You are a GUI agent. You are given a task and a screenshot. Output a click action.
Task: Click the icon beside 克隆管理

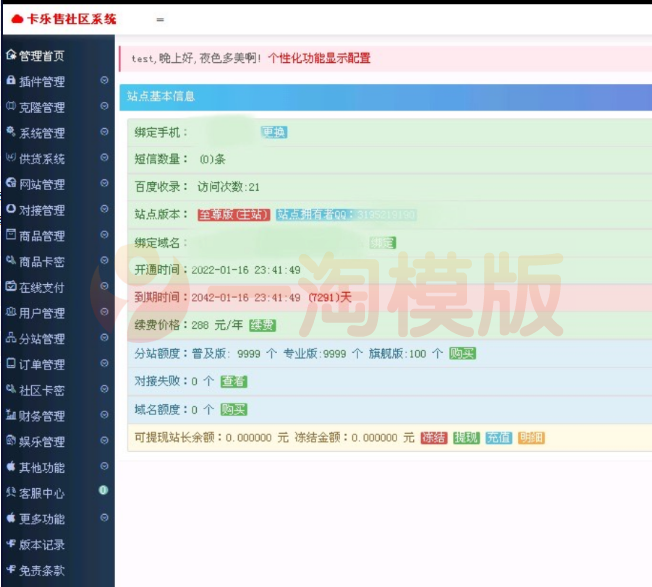[x=11, y=106]
